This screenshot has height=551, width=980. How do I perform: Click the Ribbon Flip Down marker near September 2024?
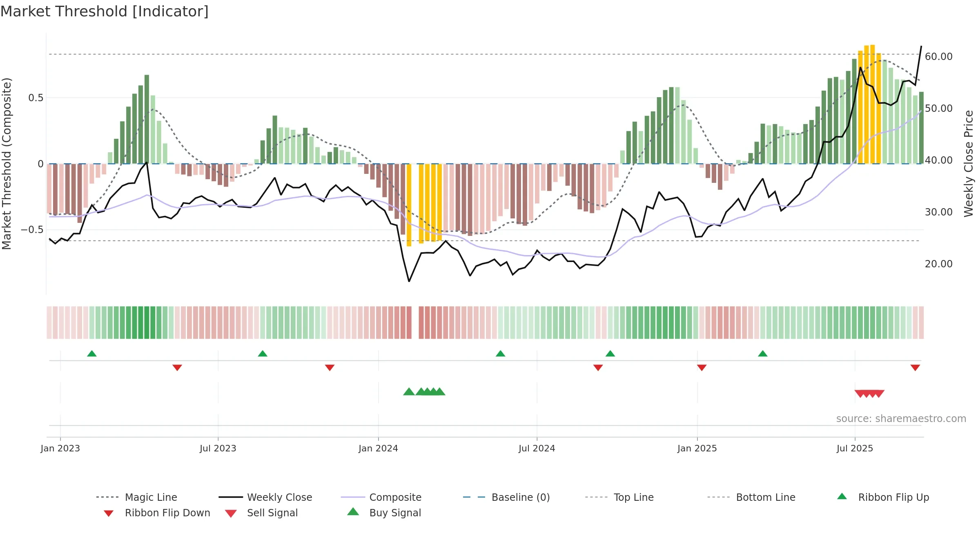tap(598, 368)
